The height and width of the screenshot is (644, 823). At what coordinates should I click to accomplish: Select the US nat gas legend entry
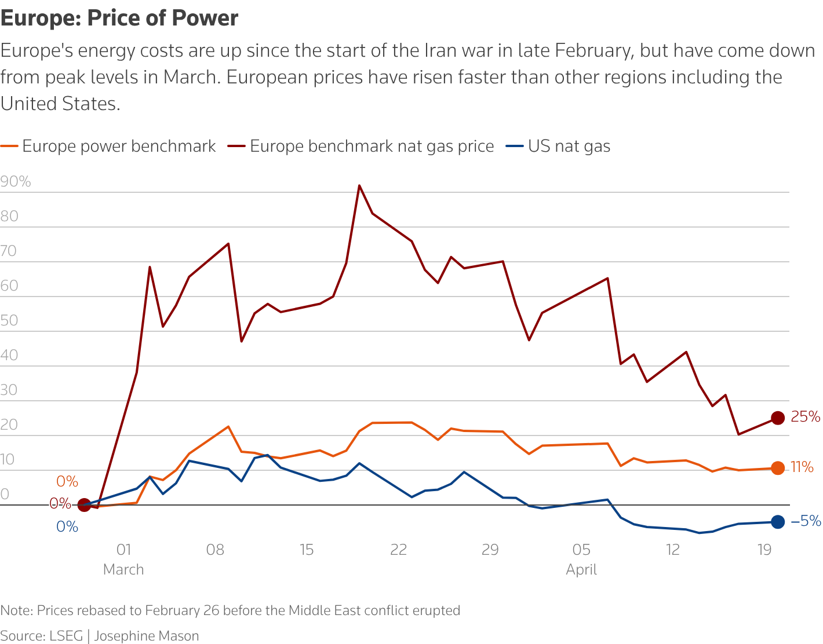558,146
